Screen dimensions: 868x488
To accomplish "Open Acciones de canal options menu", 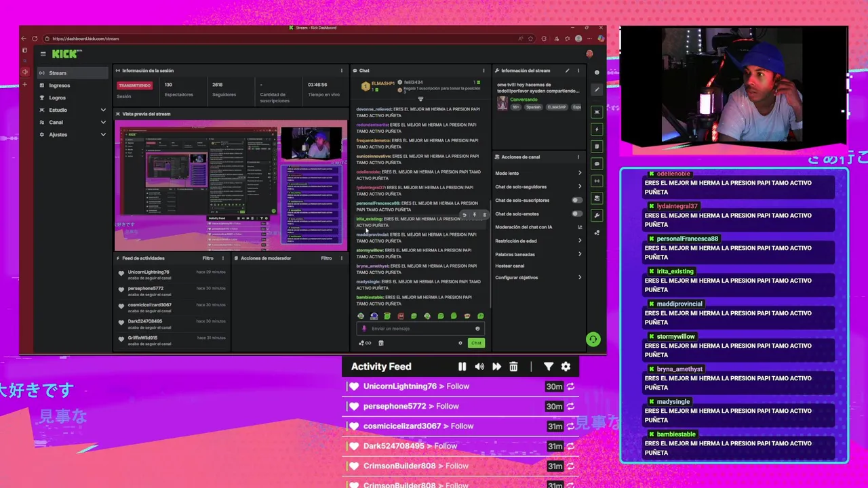I will coord(578,157).
